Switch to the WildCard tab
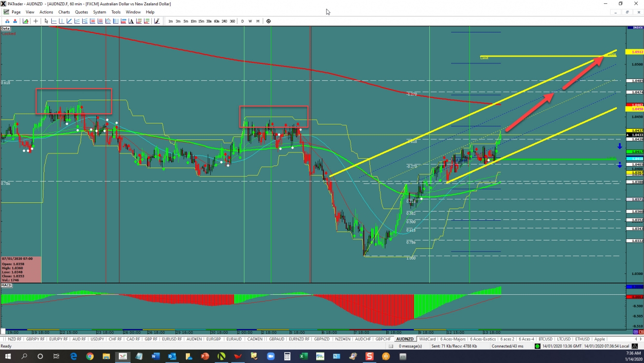 pyautogui.click(x=427, y=339)
